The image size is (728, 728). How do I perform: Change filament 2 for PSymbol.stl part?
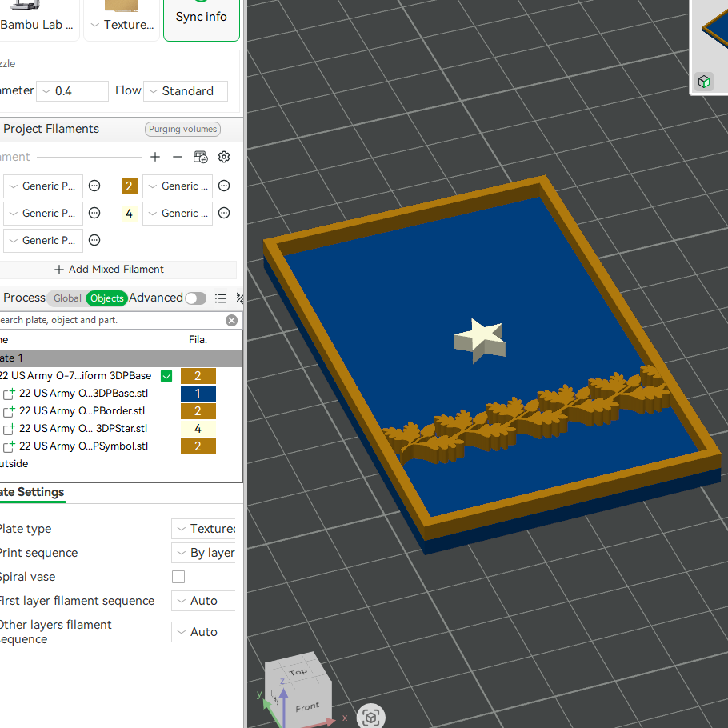tap(198, 446)
